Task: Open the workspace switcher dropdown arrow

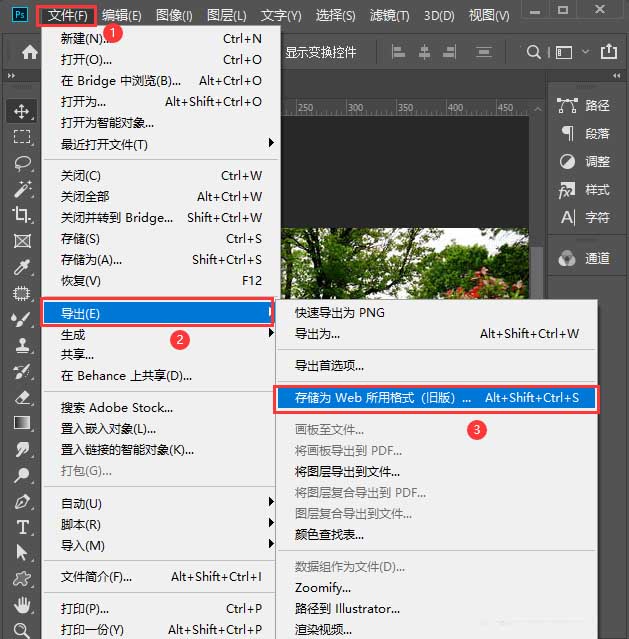Action: coord(585,52)
